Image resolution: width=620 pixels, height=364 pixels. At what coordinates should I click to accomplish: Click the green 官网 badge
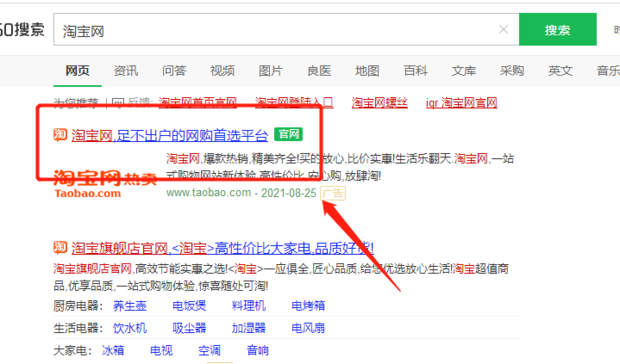click(x=288, y=134)
